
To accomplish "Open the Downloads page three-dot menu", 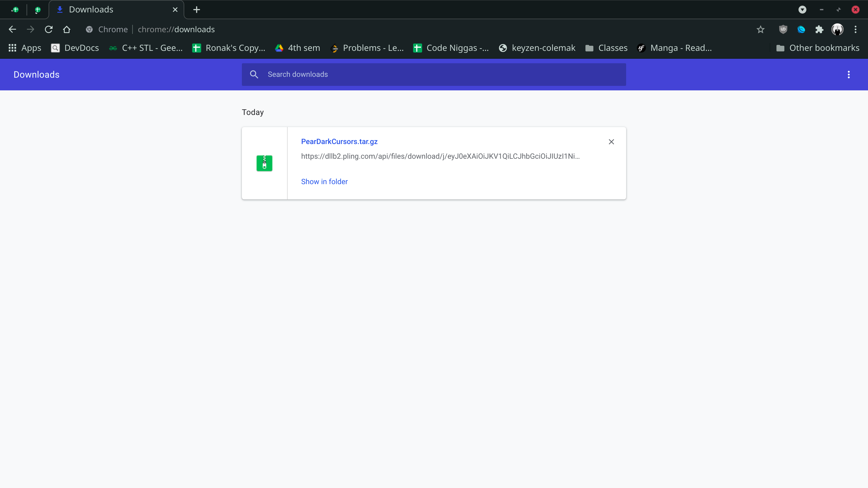I will point(849,75).
